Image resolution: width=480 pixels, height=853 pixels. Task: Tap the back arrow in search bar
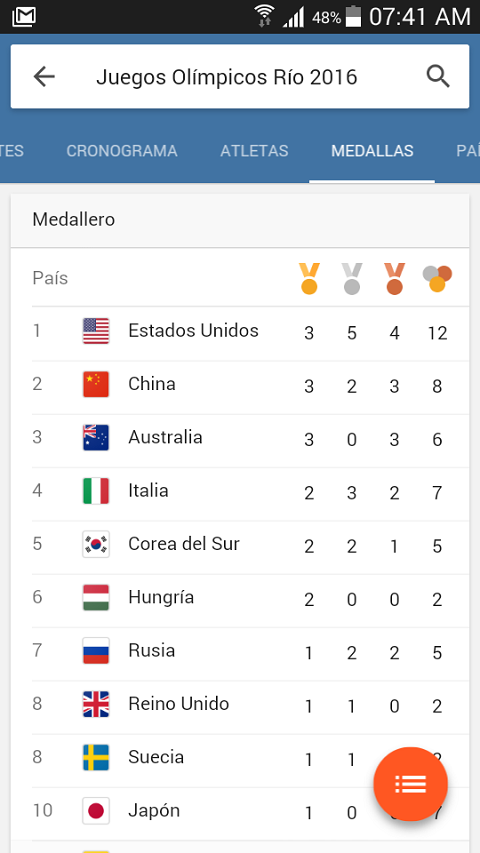click(44, 77)
